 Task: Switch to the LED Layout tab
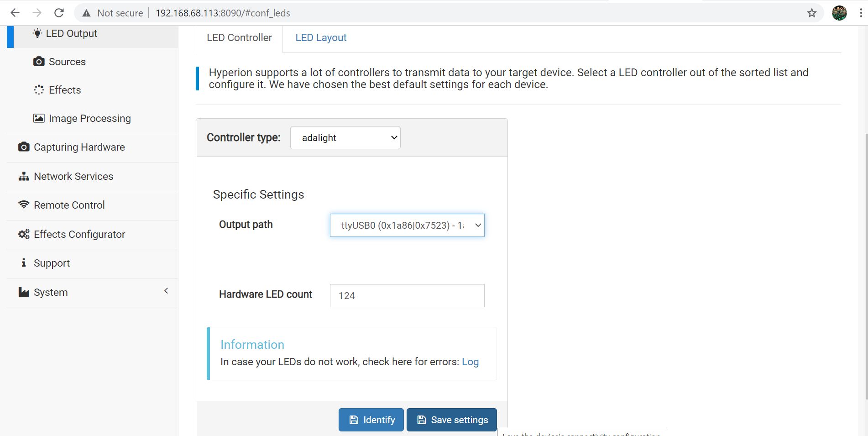[321, 38]
